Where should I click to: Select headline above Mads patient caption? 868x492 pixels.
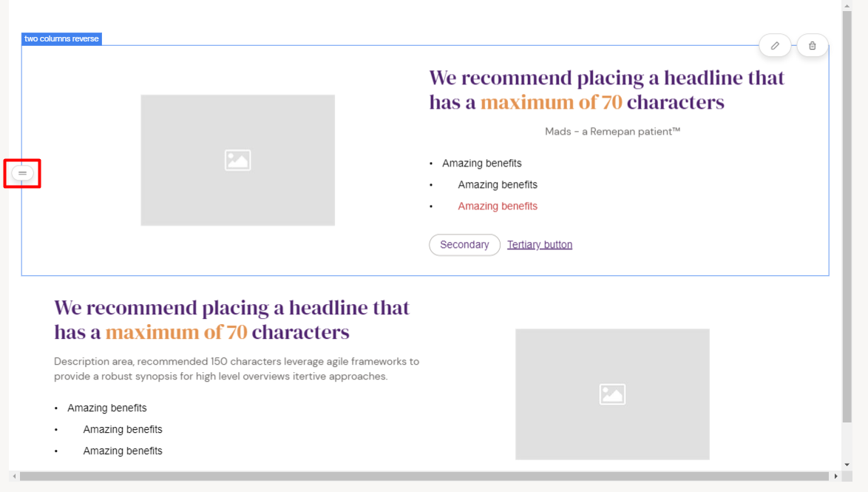(x=606, y=90)
